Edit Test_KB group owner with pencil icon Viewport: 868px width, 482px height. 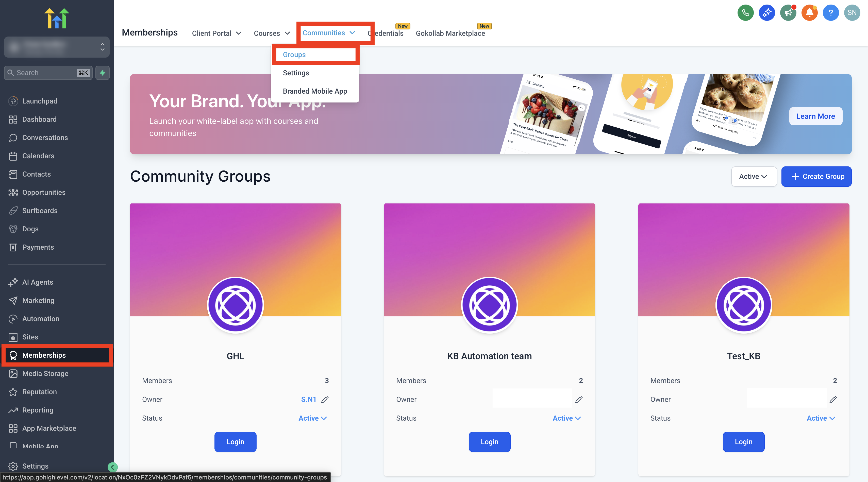point(833,400)
